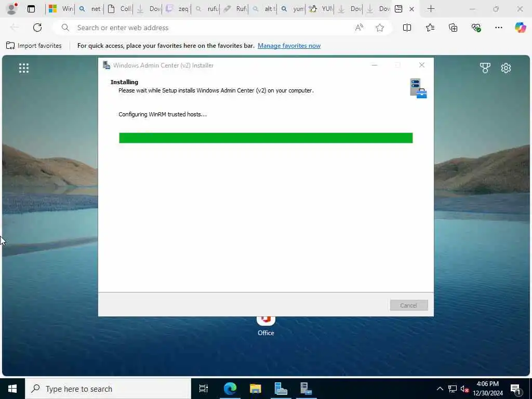This screenshot has width=532, height=399.
Task: Switch to the "yum" search tab
Action: (292, 9)
